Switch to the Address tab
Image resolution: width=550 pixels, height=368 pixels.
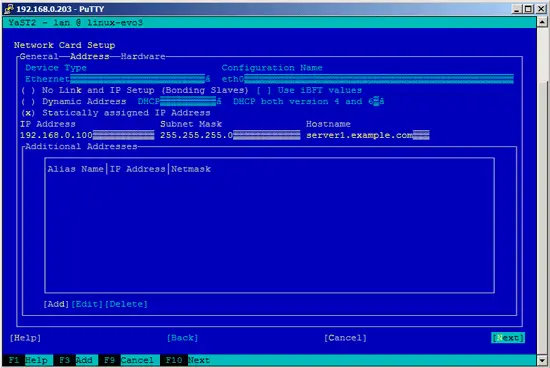click(89, 56)
